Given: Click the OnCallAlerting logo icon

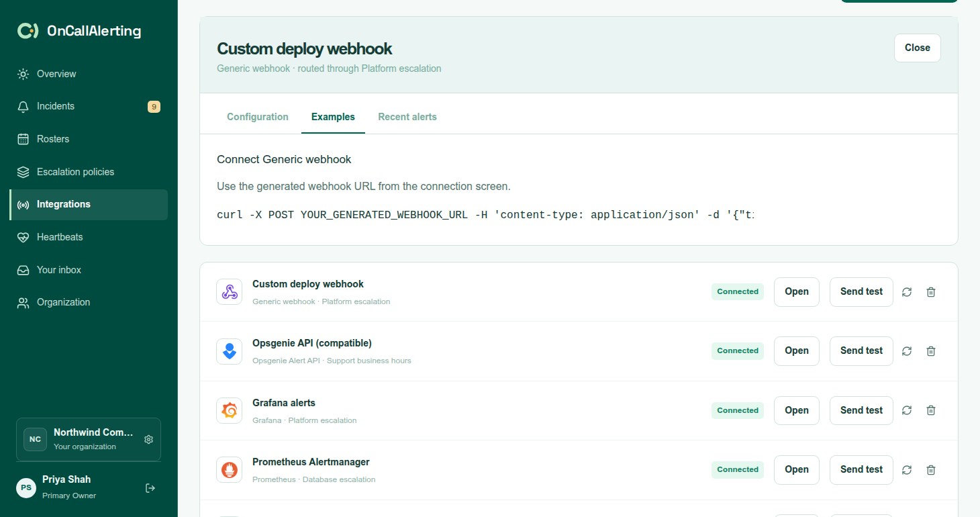Looking at the screenshot, I should pos(28,31).
